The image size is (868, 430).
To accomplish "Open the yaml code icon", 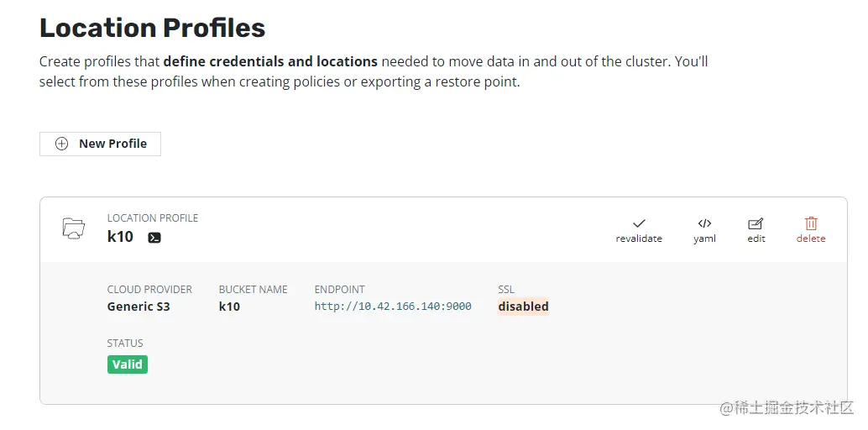I will click(704, 223).
